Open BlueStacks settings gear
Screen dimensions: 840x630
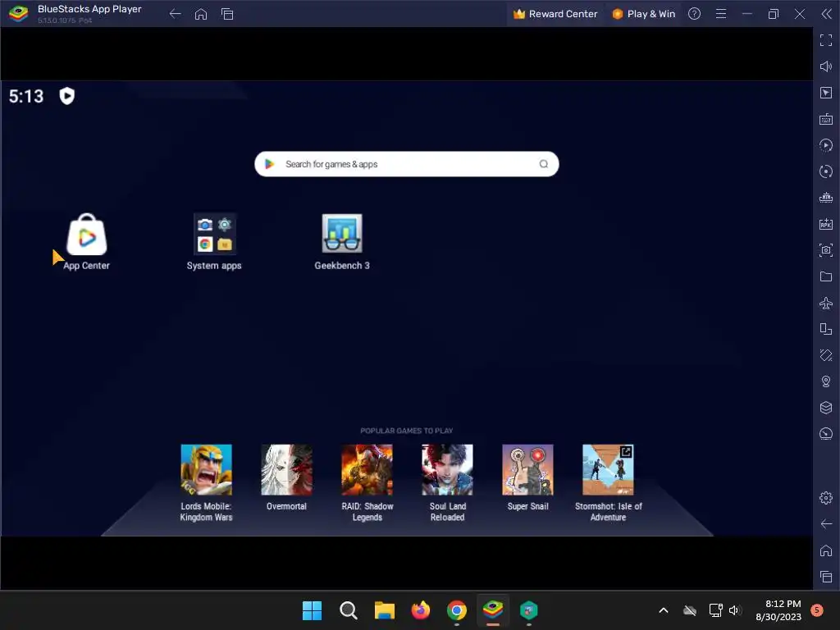[x=826, y=498]
